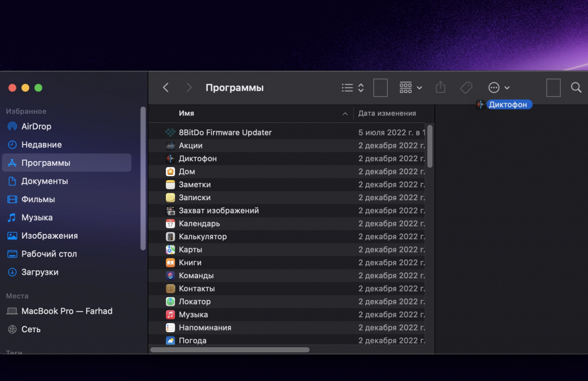The image size is (588, 381).
Task: Click the Share toolbar icon
Action: pyautogui.click(x=440, y=88)
